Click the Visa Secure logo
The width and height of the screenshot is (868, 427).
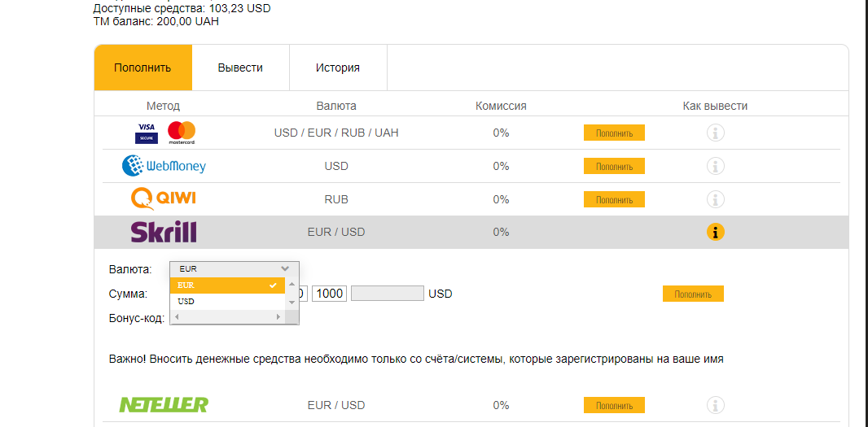[x=147, y=133]
